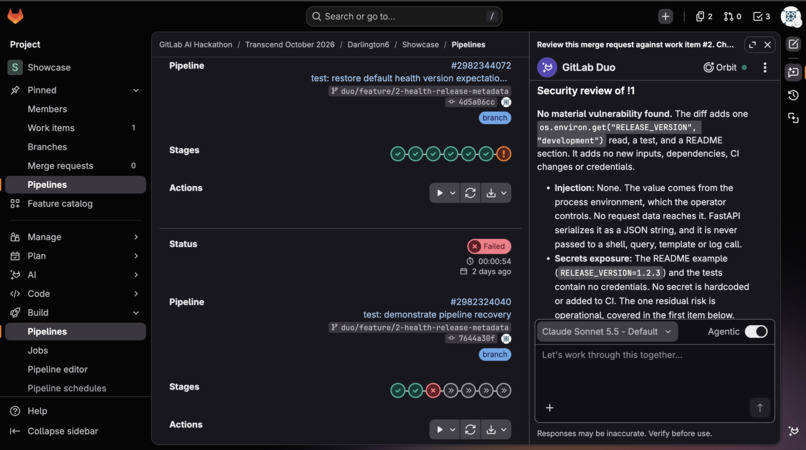Go to Darlington6 breadcrumb
The image size is (806, 450).
pos(368,45)
